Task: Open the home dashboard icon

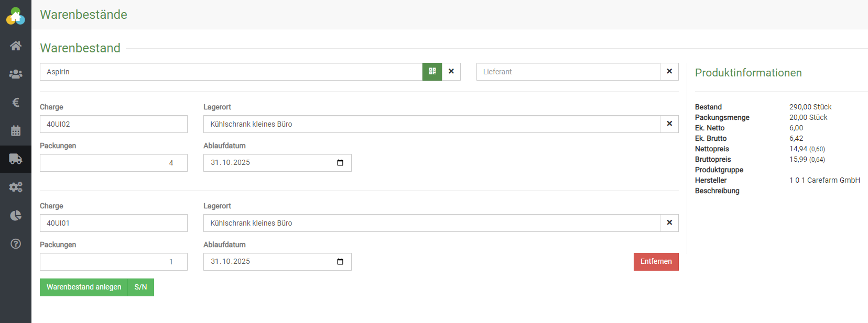Action: click(16, 46)
